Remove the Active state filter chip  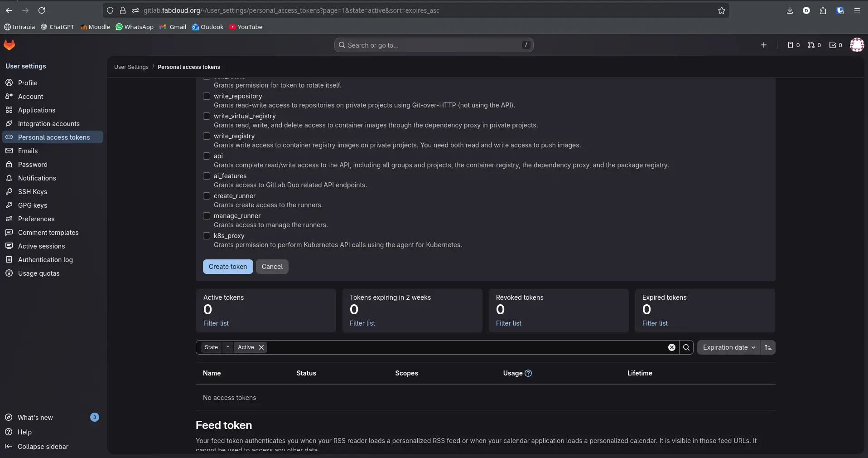[261, 347]
